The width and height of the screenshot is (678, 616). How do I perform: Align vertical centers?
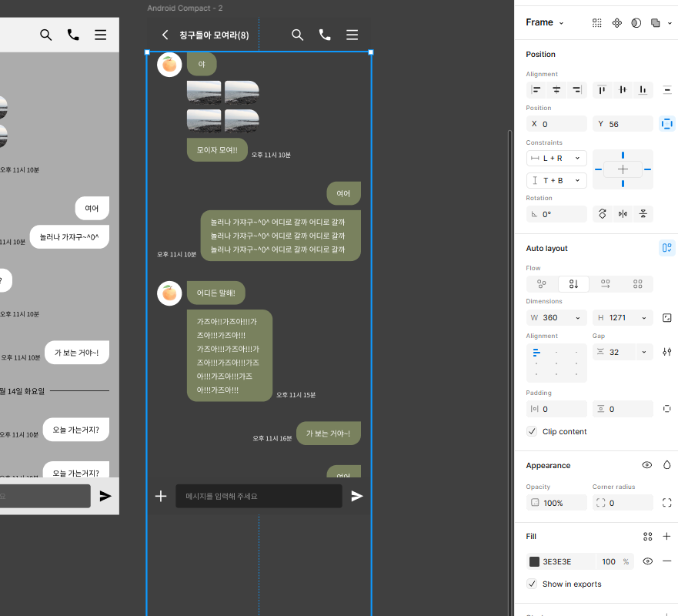(623, 89)
